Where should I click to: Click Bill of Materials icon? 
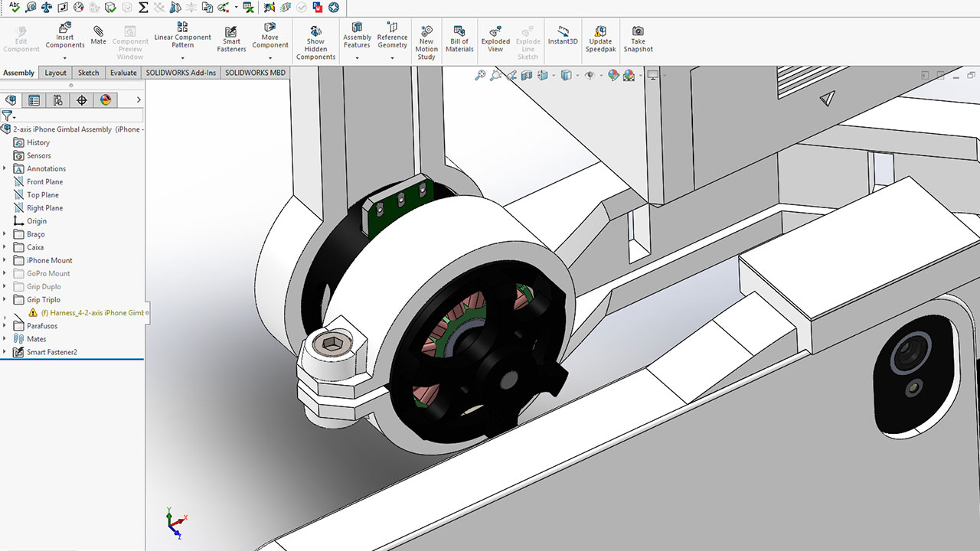tap(459, 38)
